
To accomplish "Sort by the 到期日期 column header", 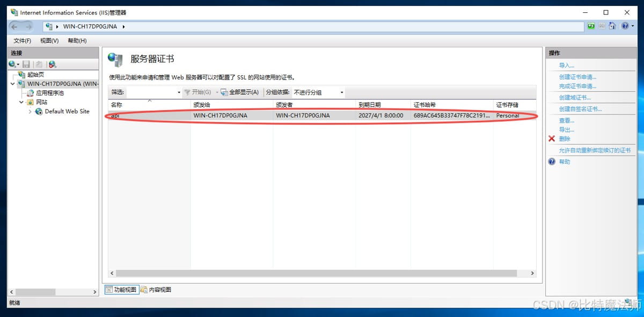I will 384,105.
